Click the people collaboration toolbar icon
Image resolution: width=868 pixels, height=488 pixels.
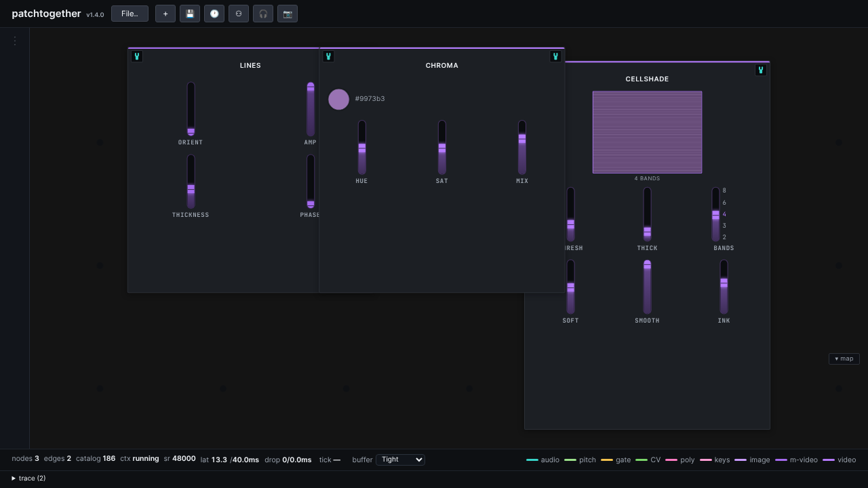(239, 14)
